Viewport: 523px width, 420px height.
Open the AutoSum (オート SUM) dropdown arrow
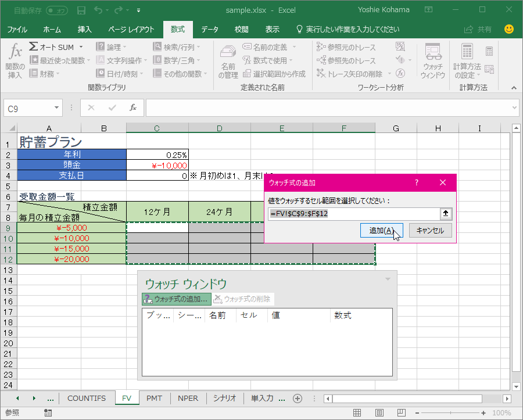81,47
